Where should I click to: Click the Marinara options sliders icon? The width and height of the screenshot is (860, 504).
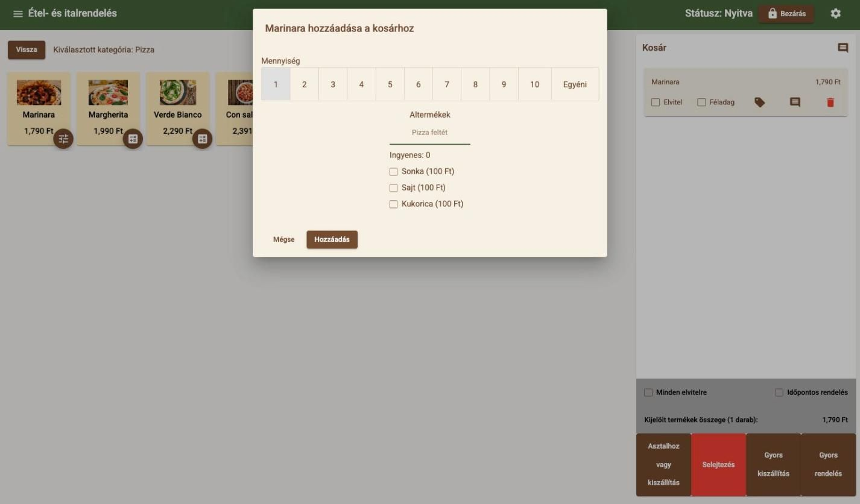point(63,139)
